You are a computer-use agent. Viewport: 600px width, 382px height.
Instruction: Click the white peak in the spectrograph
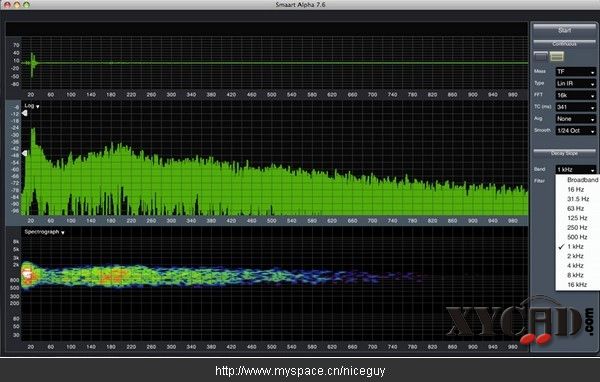(27, 274)
